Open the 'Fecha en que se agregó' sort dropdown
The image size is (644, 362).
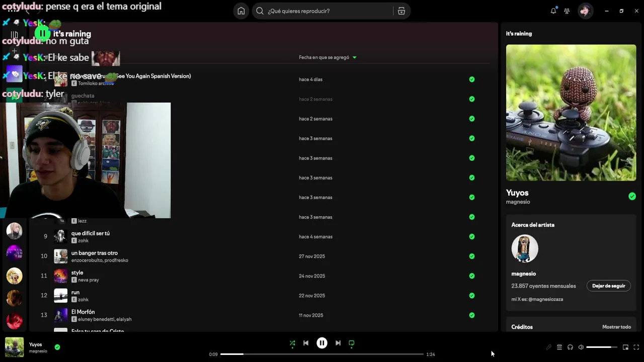[328, 57]
